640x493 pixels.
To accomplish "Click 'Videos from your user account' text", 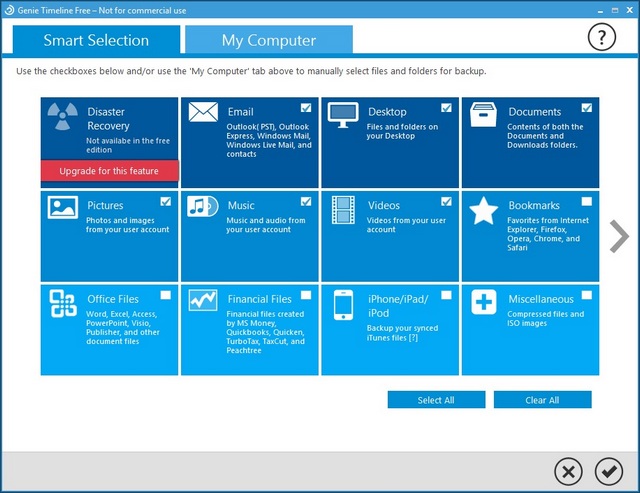I will point(406,225).
